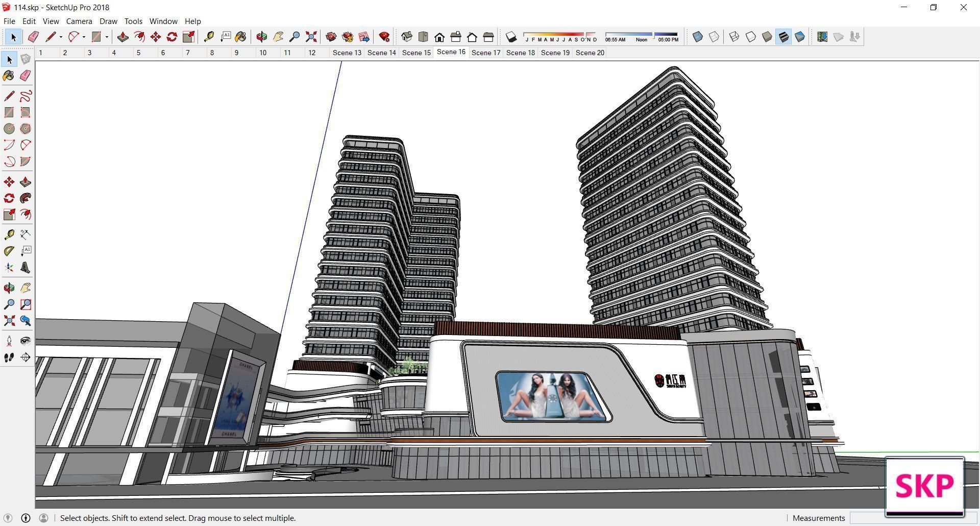Open the 3D Warehouse
The height and width of the screenshot is (526, 980).
pos(331,37)
